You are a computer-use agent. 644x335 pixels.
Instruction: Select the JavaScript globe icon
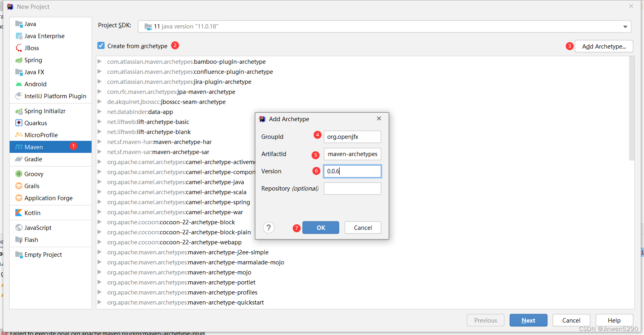[19, 228]
